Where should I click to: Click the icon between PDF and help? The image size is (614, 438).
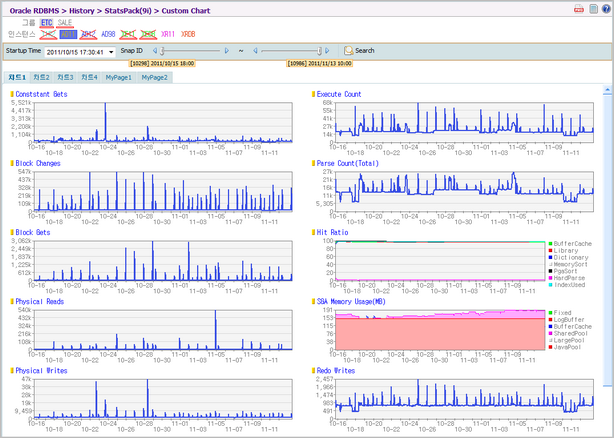(x=592, y=8)
